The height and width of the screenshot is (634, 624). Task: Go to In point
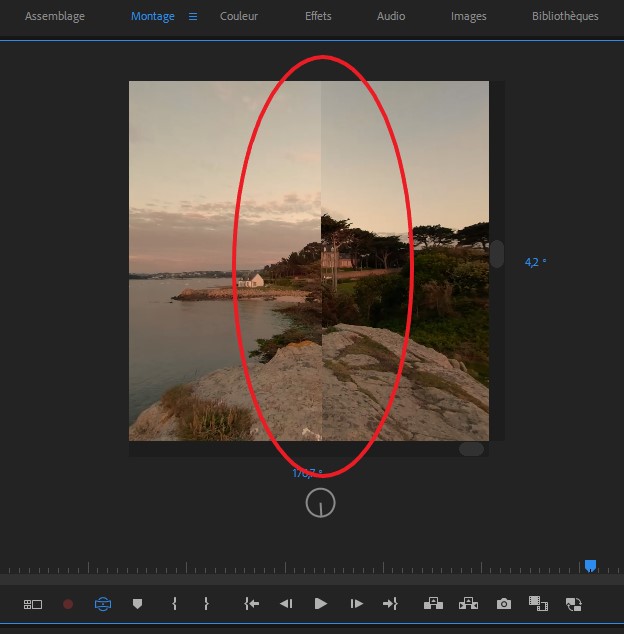coord(252,604)
